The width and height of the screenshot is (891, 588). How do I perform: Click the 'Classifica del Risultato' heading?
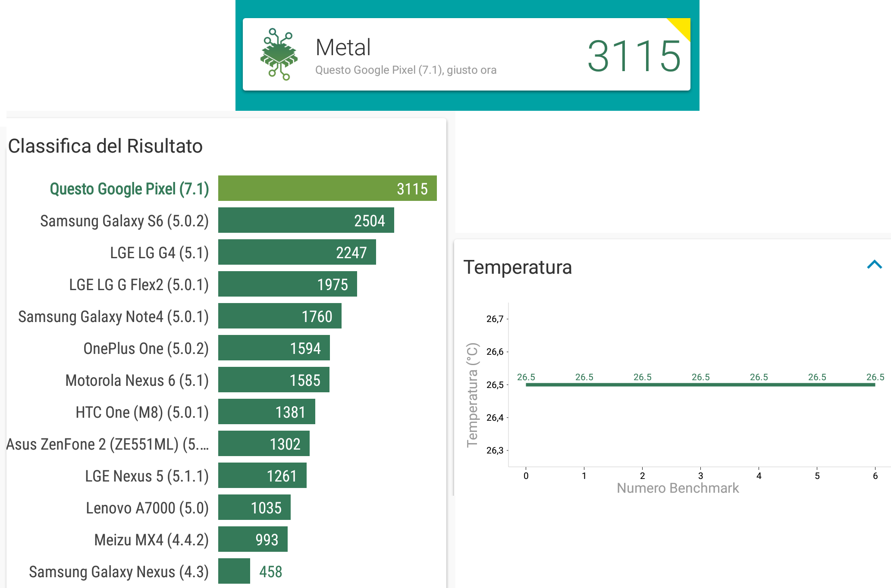(105, 146)
